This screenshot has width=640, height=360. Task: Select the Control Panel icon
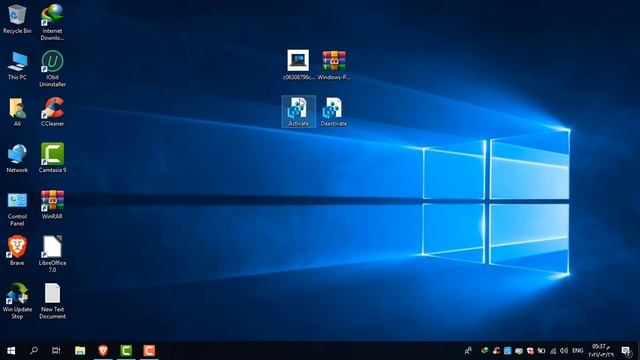click(17, 209)
